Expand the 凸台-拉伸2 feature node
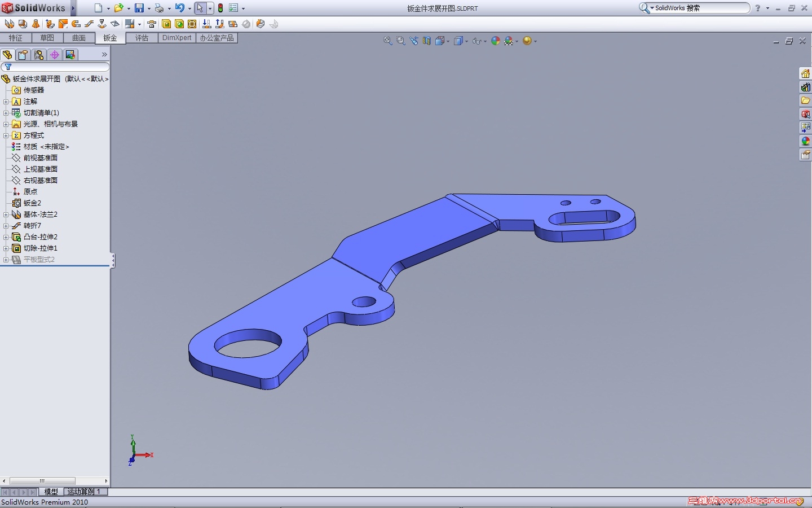This screenshot has width=812, height=508. (6, 237)
